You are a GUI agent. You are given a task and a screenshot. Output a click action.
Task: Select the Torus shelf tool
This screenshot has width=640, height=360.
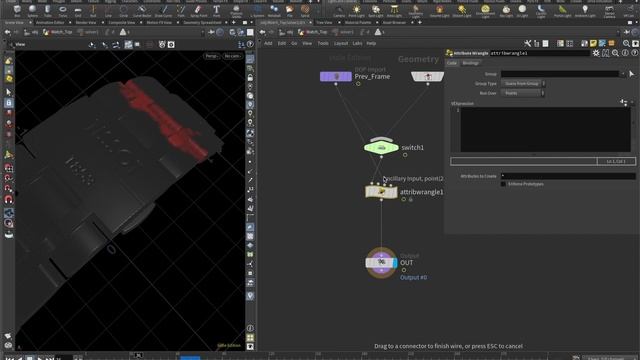(62, 11)
